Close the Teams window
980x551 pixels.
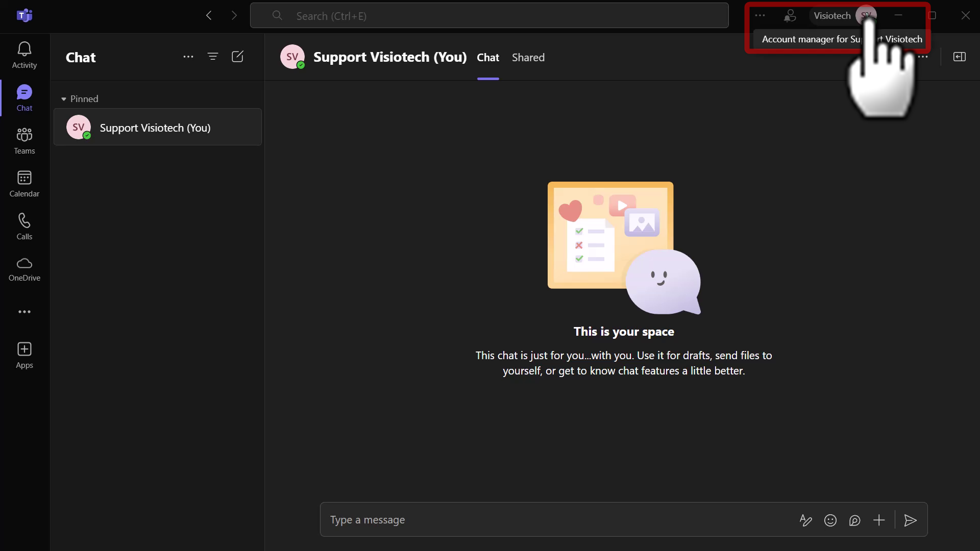(x=966, y=15)
